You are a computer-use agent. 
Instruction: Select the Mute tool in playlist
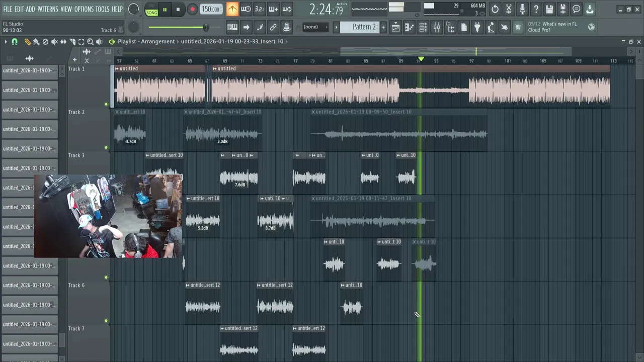(54, 42)
